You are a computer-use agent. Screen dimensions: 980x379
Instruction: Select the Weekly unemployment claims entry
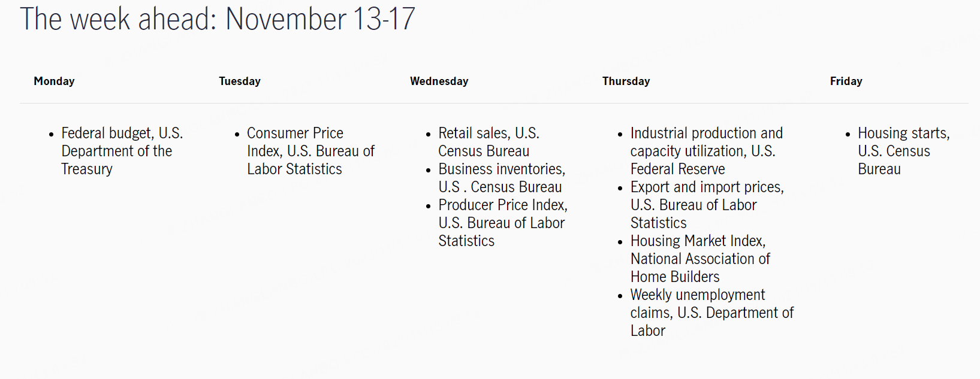click(x=711, y=313)
